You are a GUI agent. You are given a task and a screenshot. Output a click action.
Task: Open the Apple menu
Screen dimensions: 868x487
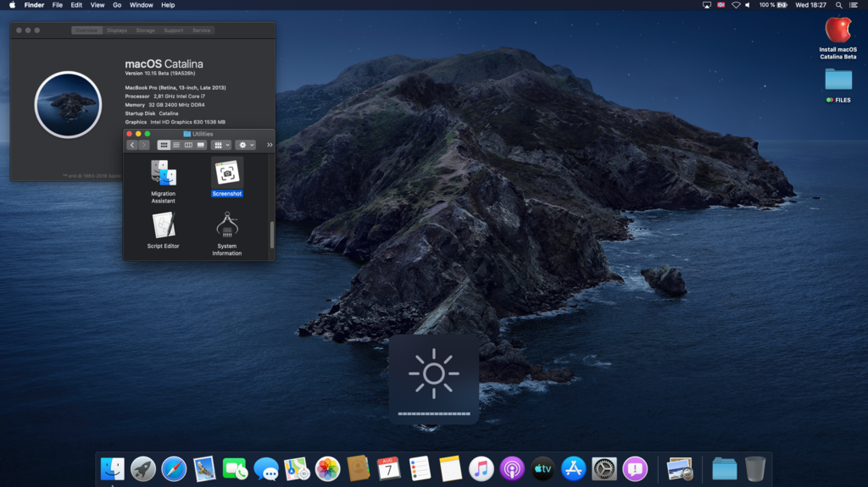(12, 5)
